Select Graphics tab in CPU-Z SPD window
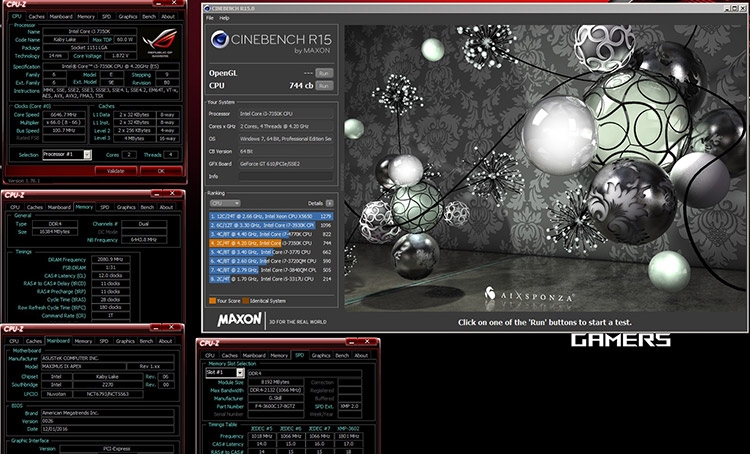 tap(321, 355)
